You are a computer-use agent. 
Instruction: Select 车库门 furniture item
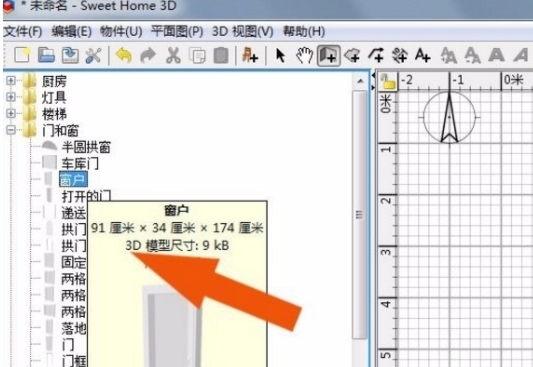[x=80, y=163]
